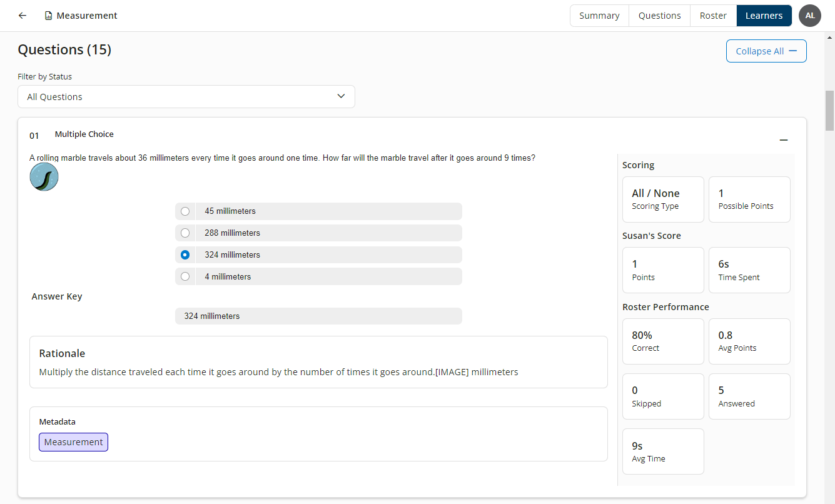Click the dropdown chevron on the status filter
Viewport: 835px width, 504px height.
pos(341,96)
